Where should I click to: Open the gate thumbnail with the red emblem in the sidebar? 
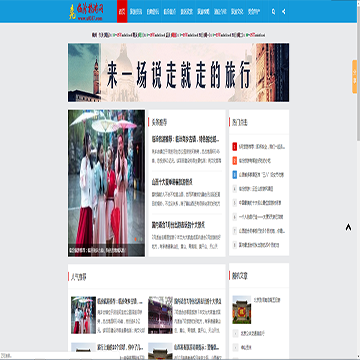coord(242,310)
